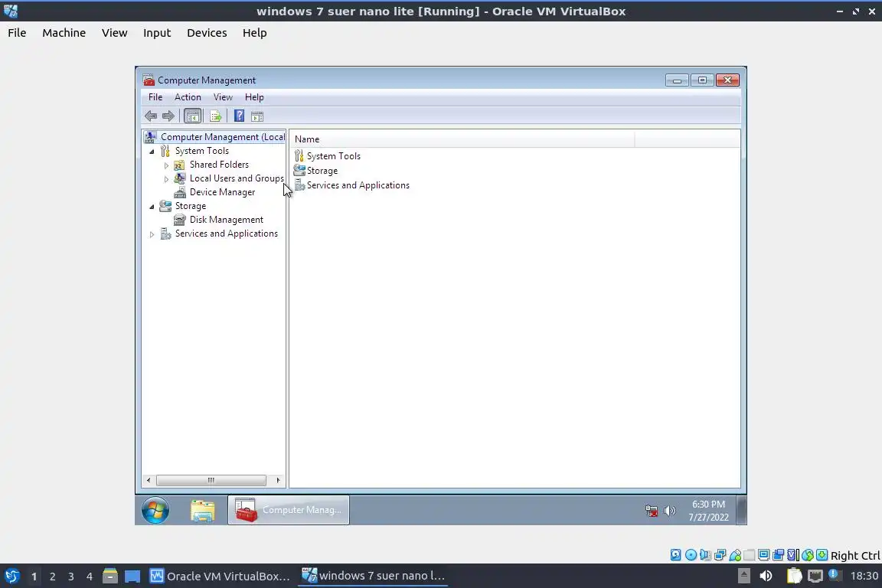Click VirtualBox network adapters status icon
Screen dimensions: 882x588
pos(720,555)
